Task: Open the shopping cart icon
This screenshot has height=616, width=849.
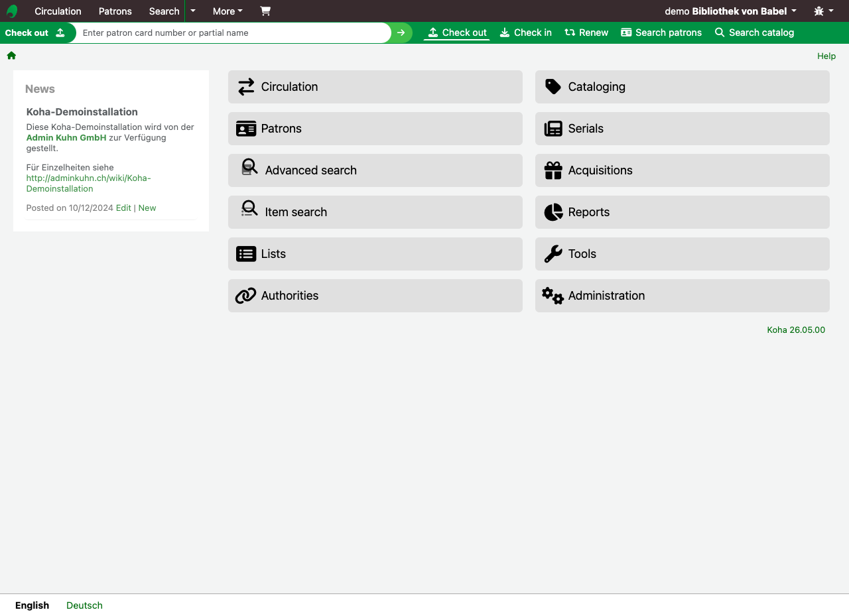Action: point(265,11)
